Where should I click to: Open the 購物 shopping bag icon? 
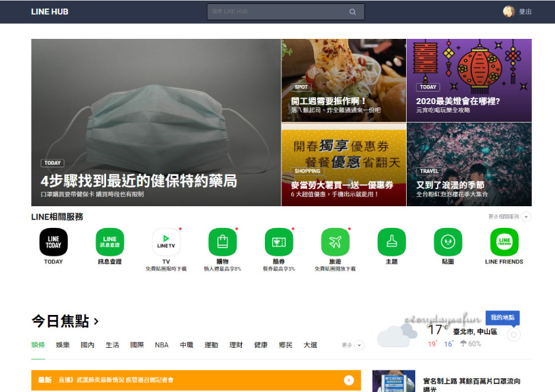(223, 242)
